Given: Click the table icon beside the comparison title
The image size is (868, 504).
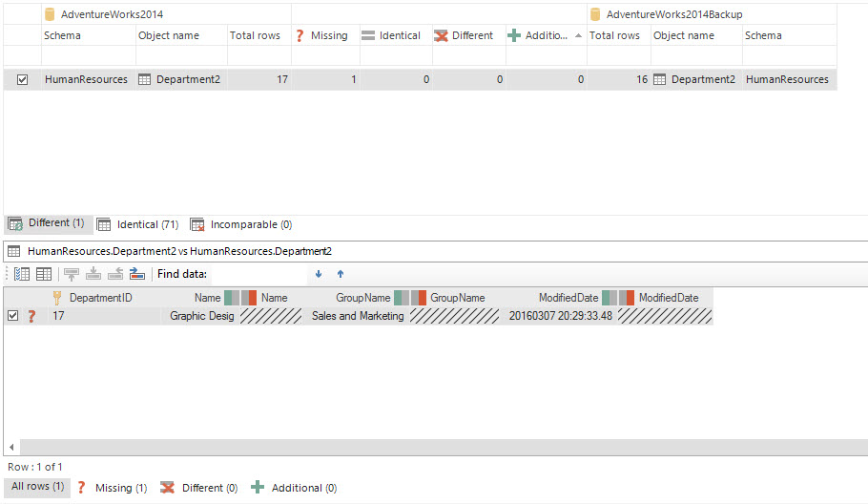Looking at the screenshot, I should (x=14, y=251).
